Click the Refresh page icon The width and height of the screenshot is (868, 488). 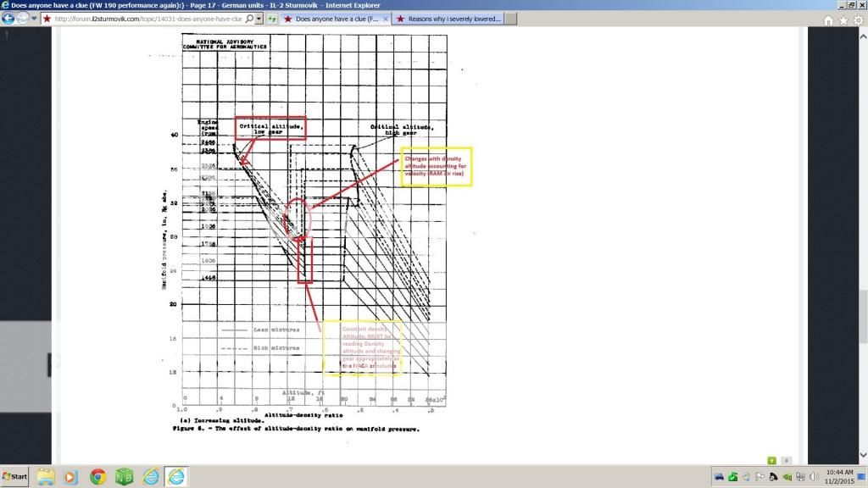(x=271, y=18)
